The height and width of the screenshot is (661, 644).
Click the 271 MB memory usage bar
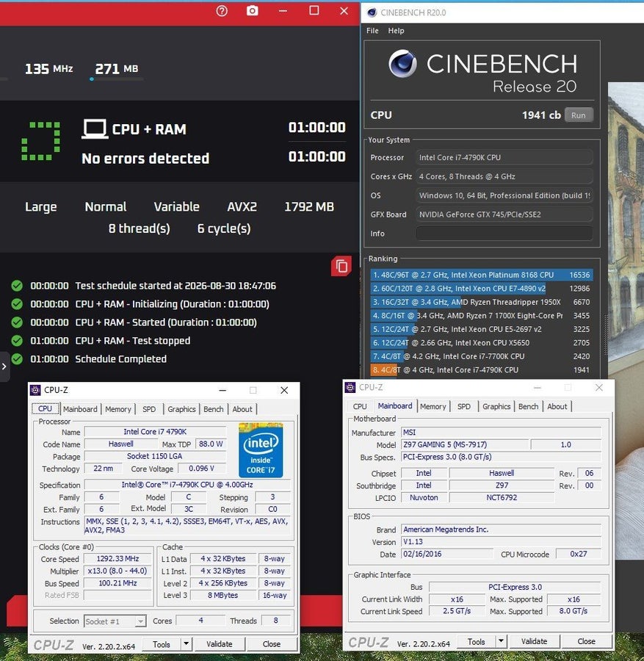coord(116,79)
